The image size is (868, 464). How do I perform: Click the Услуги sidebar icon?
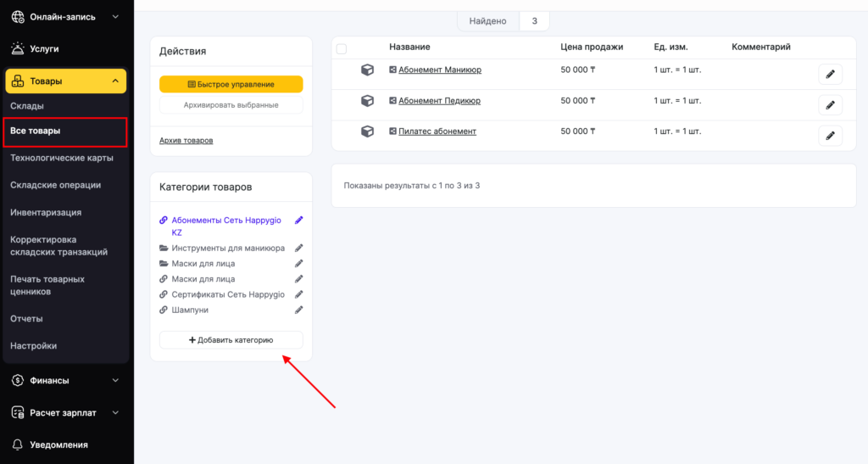coord(17,48)
